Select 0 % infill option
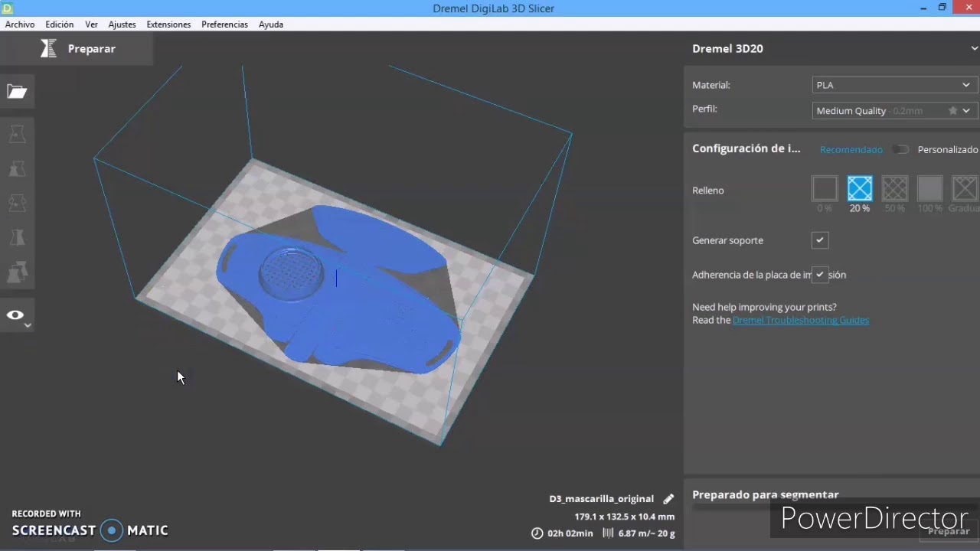This screenshot has width=980, height=551. [825, 188]
